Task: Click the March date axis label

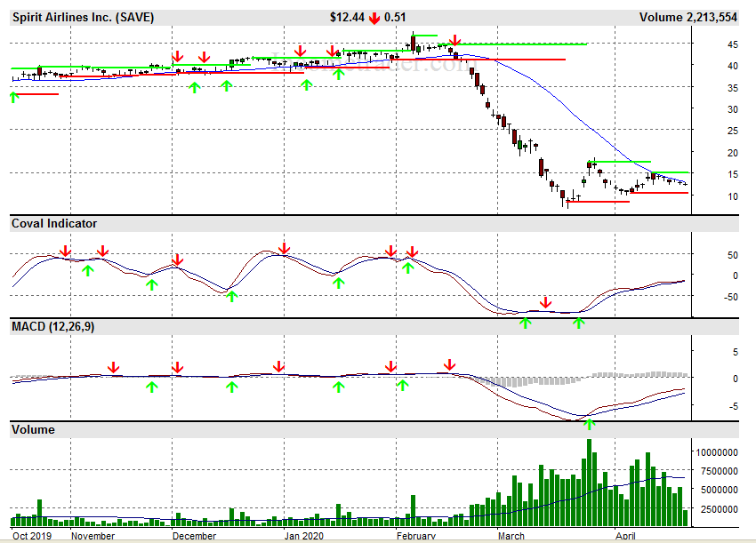Action: click(x=511, y=536)
